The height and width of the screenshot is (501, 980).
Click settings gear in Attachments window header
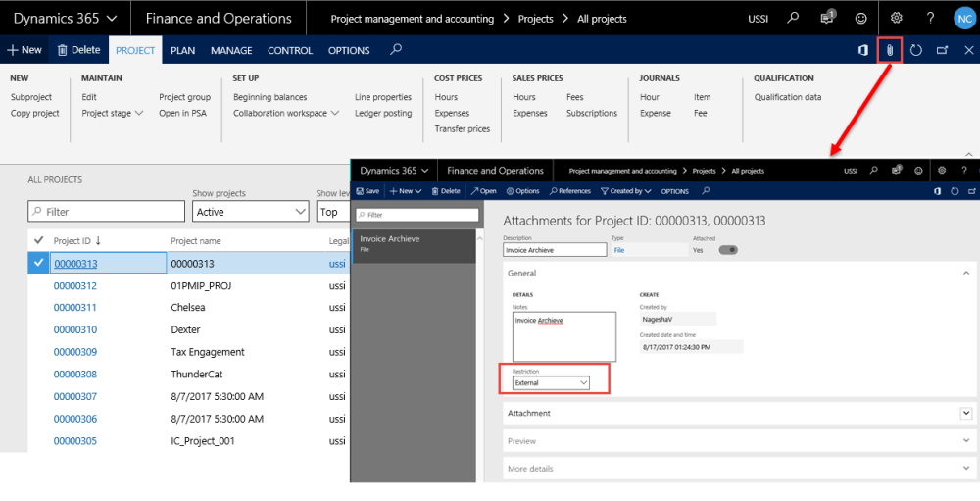[941, 171]
